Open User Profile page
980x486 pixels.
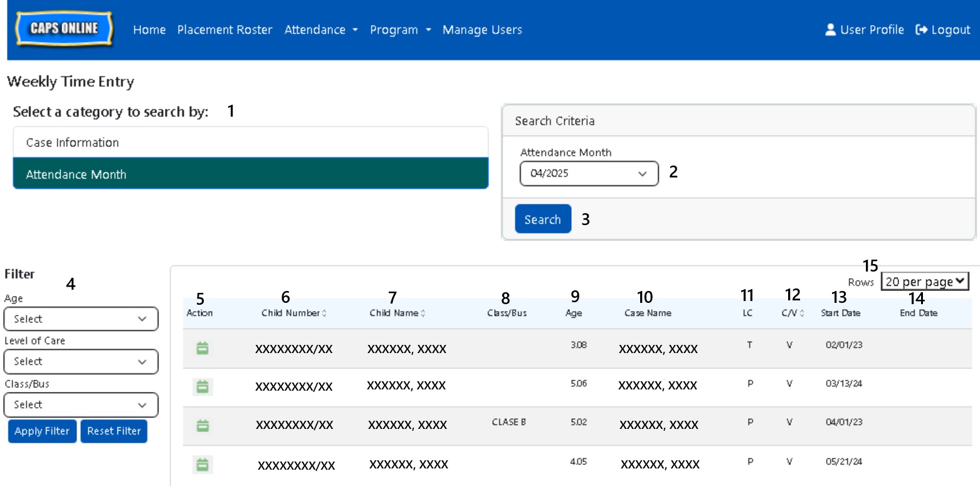click(x=865, y=30)
